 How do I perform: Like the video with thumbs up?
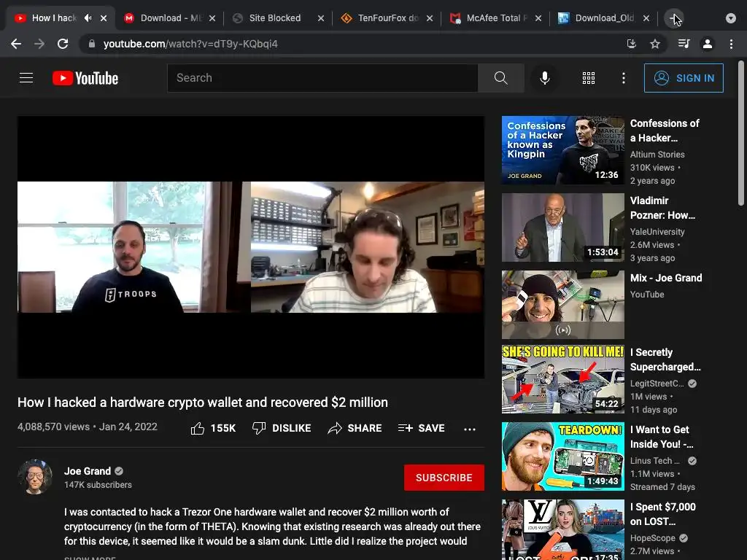(213, 428)
